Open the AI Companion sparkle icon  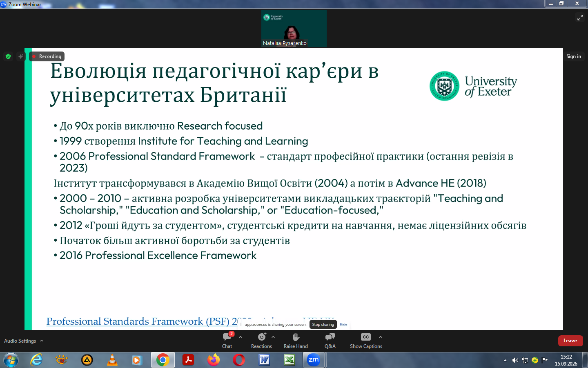(21, 56)
